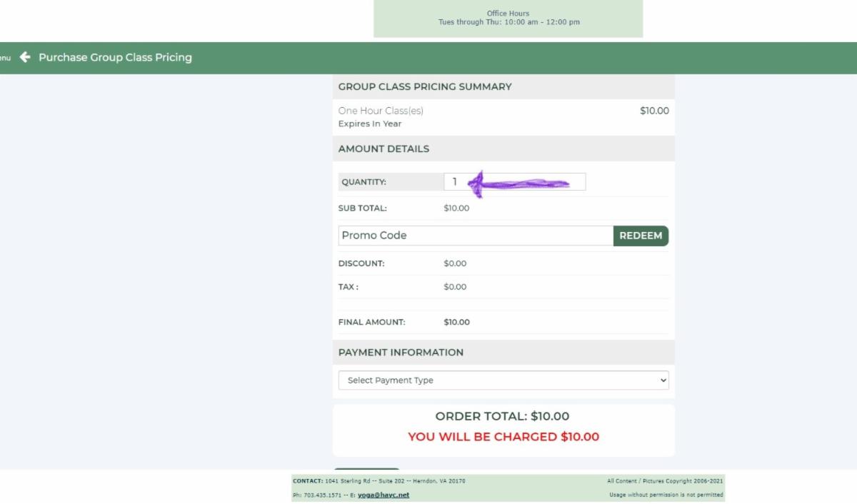857x504 pixels.
Task: Click the Office Hours banner
Action: [x=508, y=18]
